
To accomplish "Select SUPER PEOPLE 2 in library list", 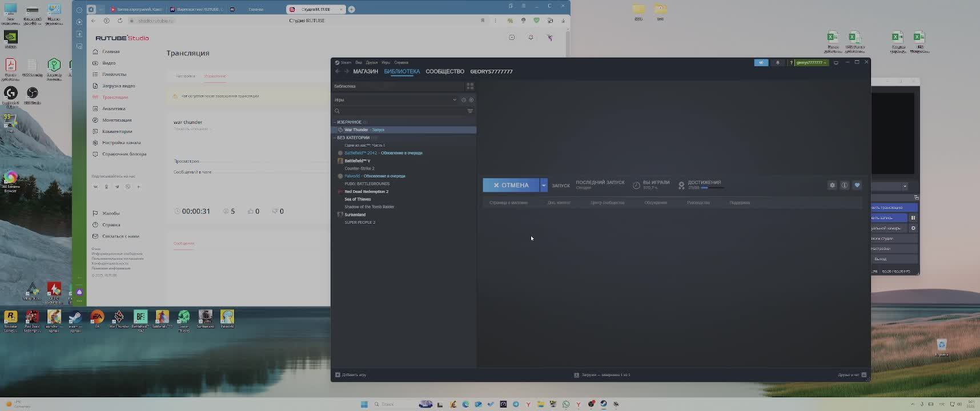I will coord(404,223).
